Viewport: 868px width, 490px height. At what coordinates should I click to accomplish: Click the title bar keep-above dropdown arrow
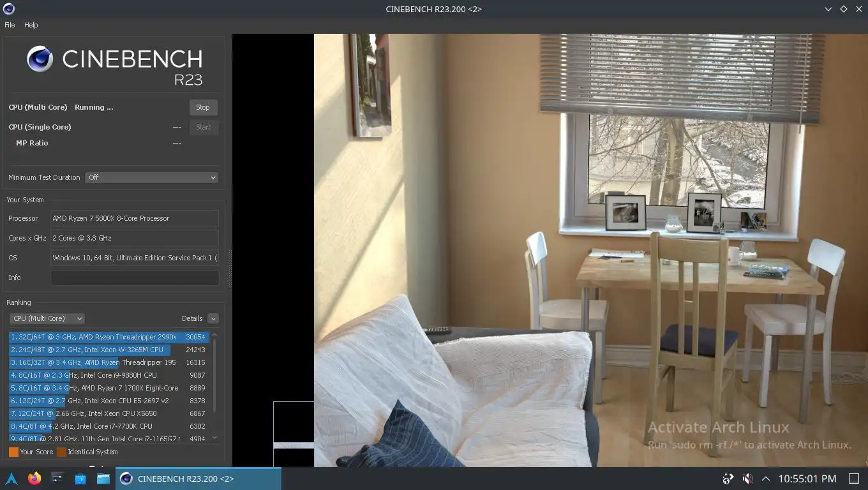[x=828, y=9]
